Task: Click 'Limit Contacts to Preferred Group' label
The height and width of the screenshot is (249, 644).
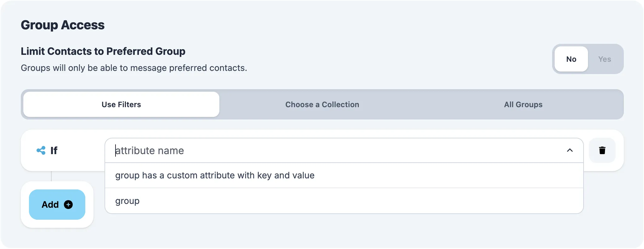Action: (x=103, y=51)
